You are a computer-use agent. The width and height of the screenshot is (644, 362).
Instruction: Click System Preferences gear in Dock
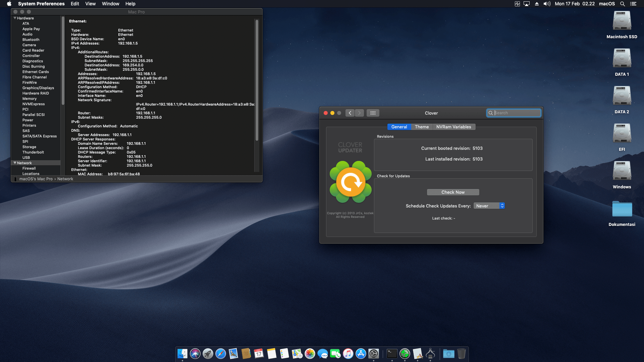(373, 354)
